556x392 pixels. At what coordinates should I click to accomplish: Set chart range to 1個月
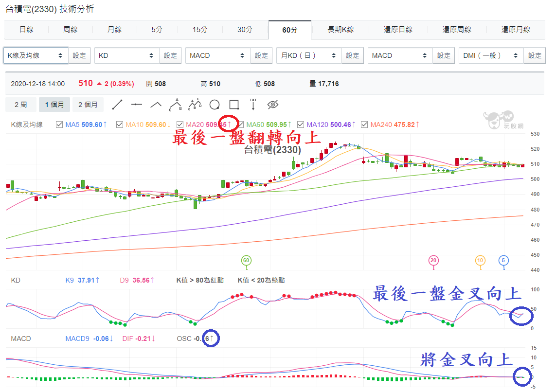point(54,105)
